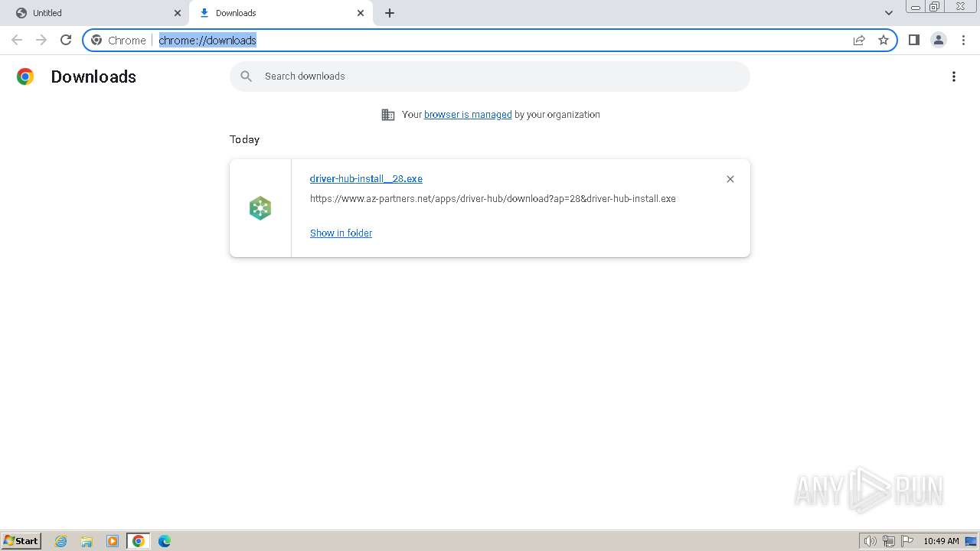Viewport: 980px width, 551px height.
Task: Select the Downloads tab
Action: (281, 13)
